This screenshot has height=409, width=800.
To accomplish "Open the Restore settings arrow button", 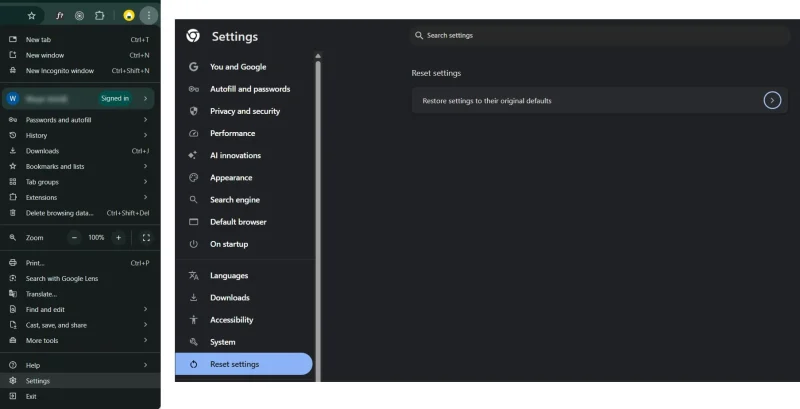I will (772, 100).
